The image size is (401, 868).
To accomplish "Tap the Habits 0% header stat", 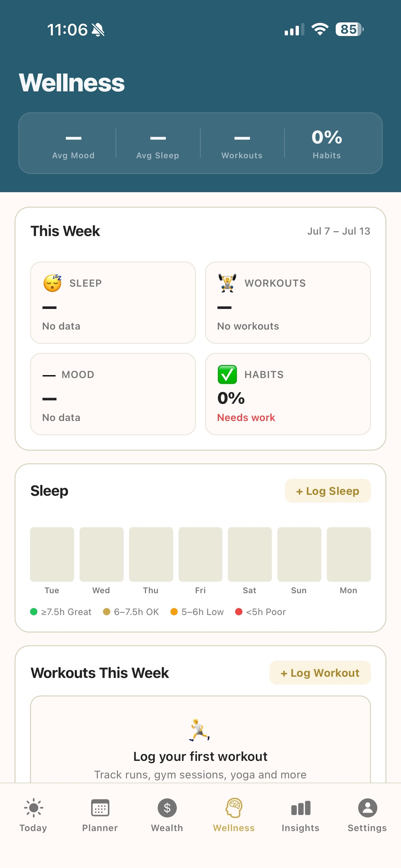I will pos(327,143).
